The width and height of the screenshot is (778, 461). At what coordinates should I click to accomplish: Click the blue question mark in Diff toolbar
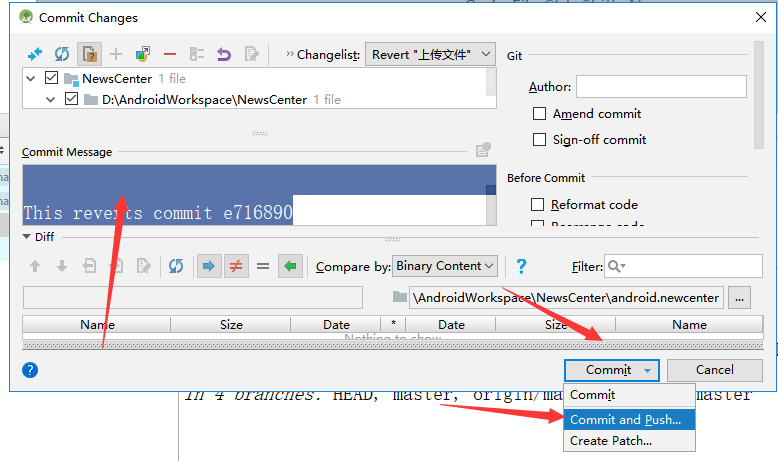521,266
